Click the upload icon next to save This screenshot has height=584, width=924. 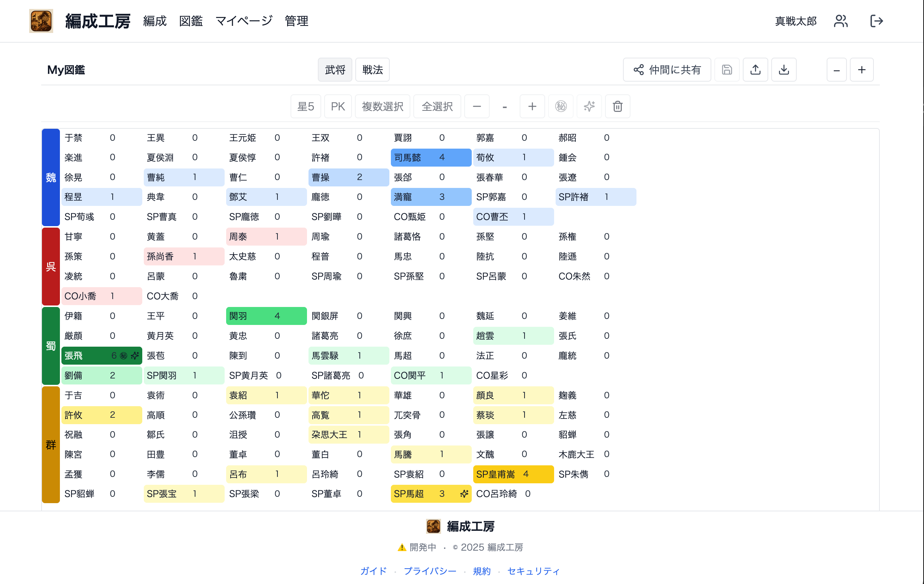click(x=755, y=70)
